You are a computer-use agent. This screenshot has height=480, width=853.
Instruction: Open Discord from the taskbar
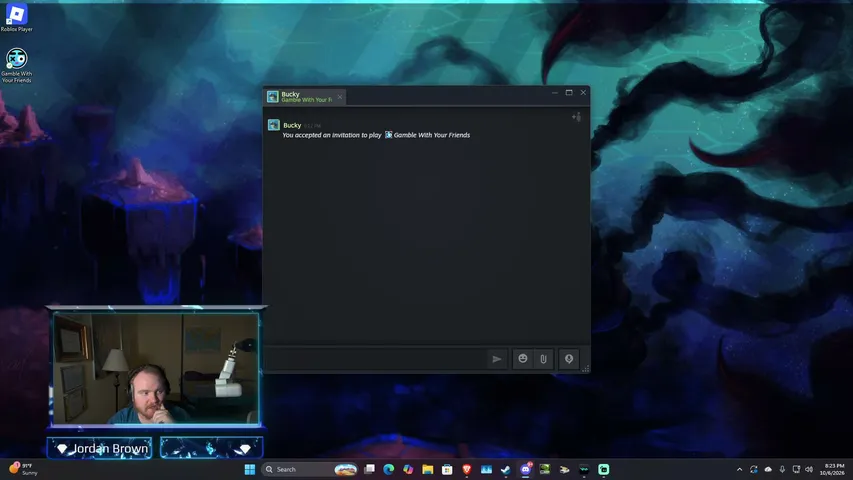click(x=525, y=469)
